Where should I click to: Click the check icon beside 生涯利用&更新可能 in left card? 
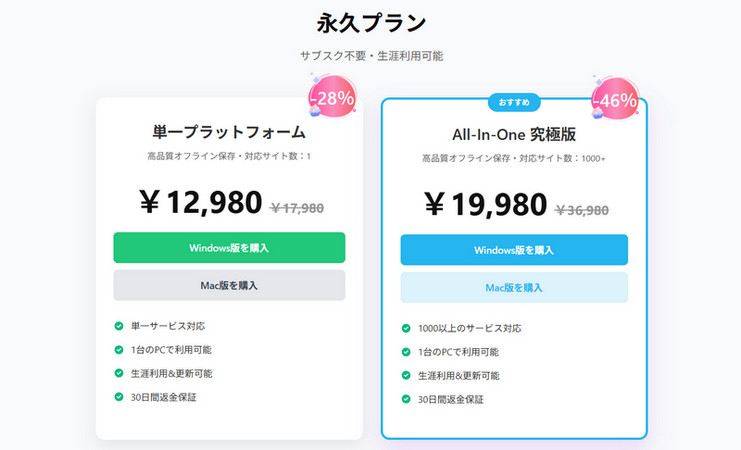(x=119, y=373)
